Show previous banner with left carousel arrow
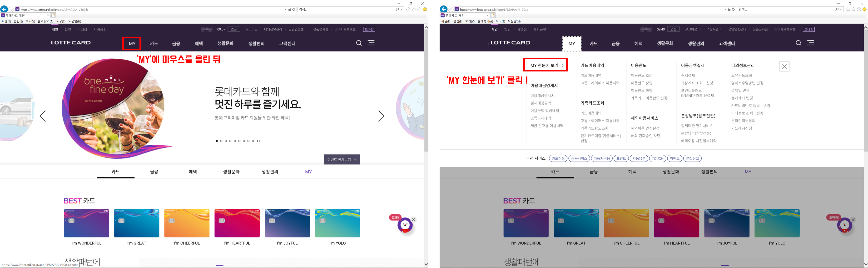This screenshot has width=868, height=268. tap(43, 116)
